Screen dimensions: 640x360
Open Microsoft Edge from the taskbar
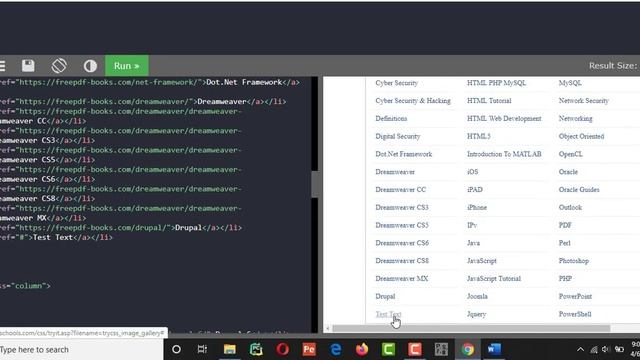[336, 349]
